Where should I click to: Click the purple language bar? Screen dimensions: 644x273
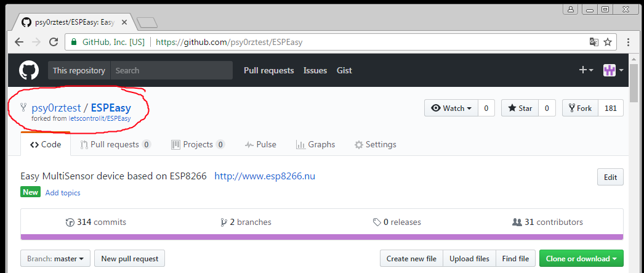pyautogui.click(x=322, y=237)
